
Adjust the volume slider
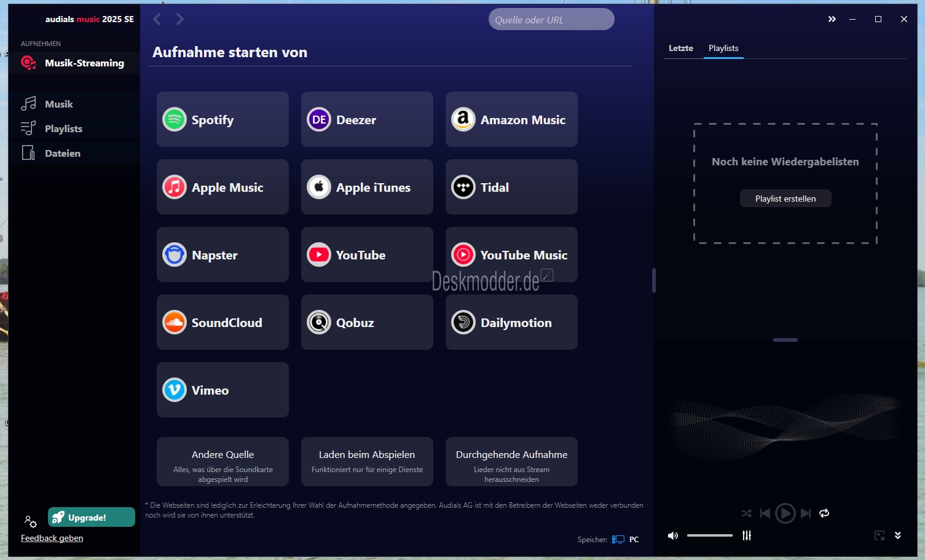[710, 535]
